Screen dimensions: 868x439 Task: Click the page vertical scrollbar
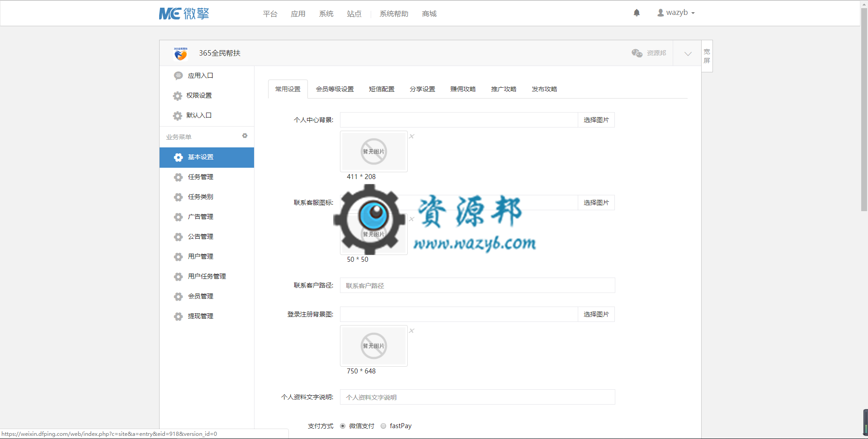tap(864, 109)
